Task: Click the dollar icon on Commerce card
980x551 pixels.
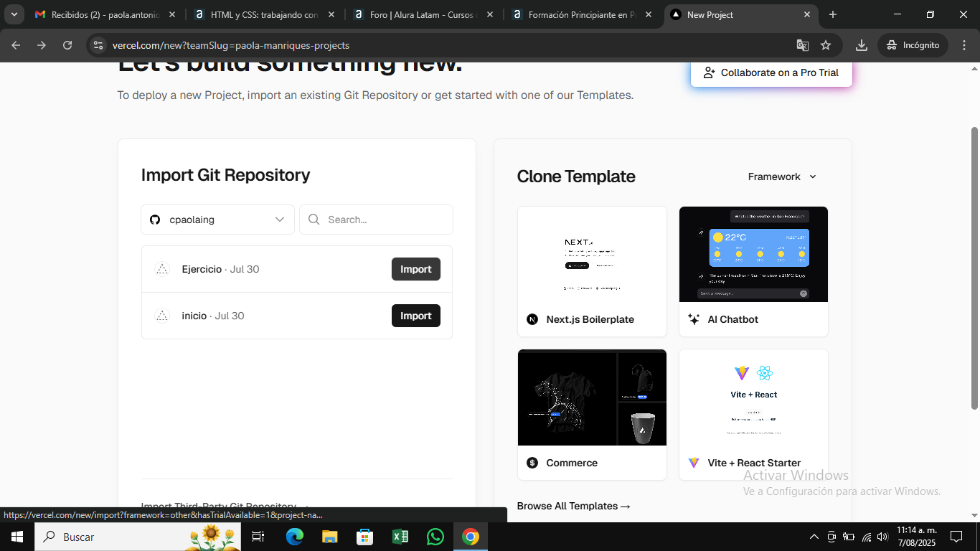Action: coord(532,463)
